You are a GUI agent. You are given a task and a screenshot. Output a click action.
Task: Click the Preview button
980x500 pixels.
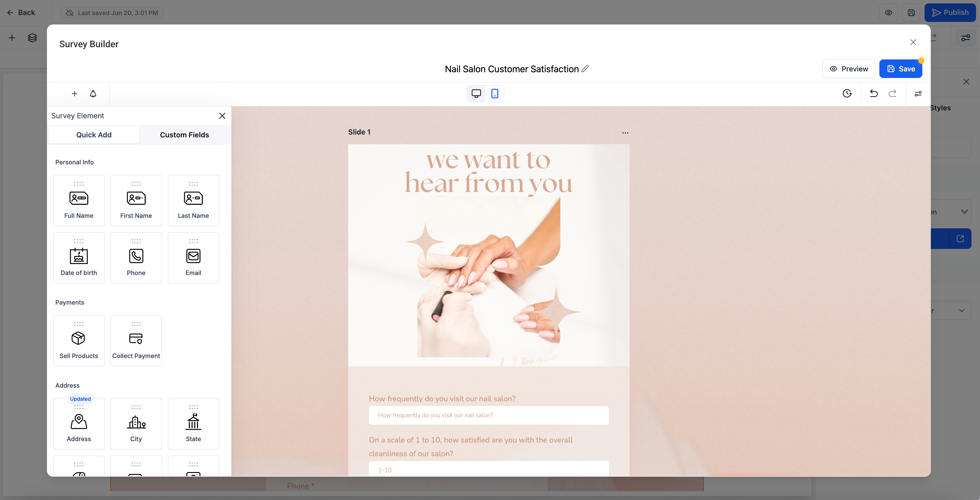[848, 69]
